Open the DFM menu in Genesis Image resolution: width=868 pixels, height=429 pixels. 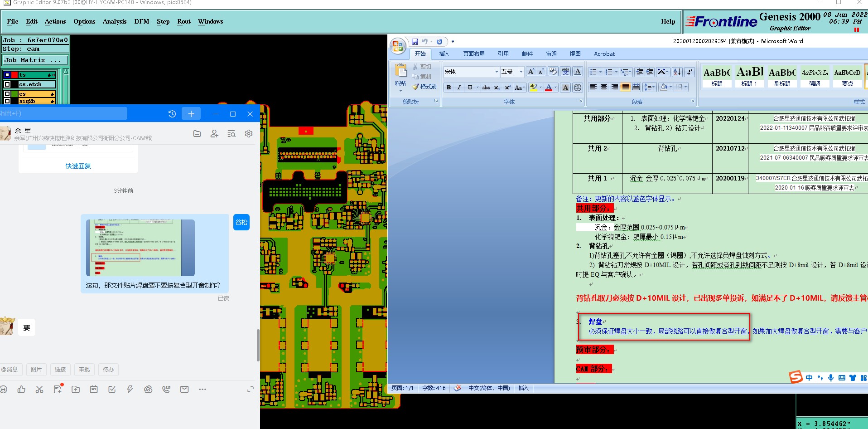(x=142, y=21)
